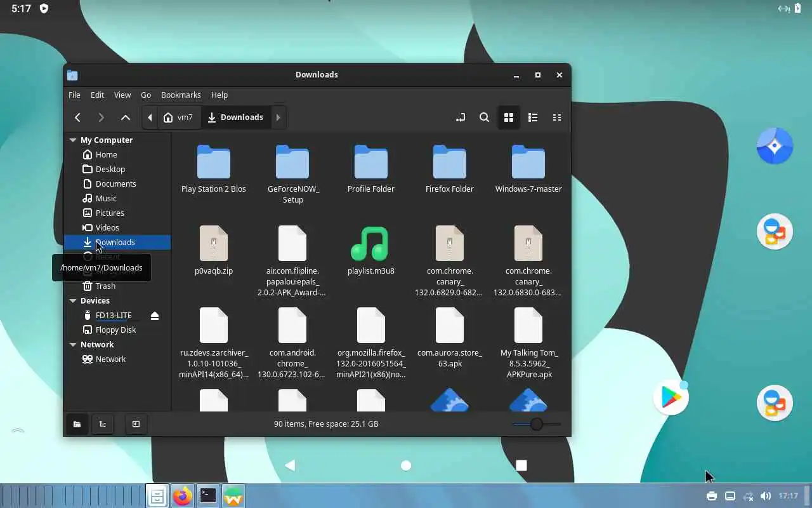Open the View menu
Screen dimensions: 812x508
tap(122, 95)
